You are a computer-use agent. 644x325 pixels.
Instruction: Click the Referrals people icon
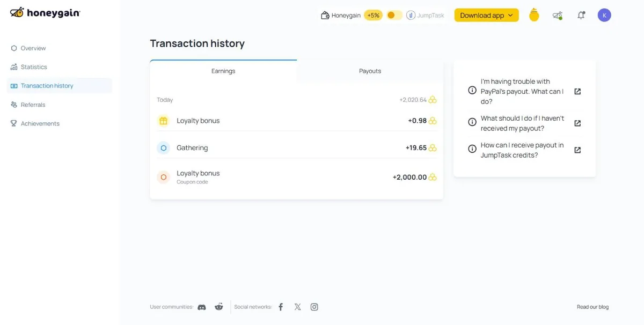click(x=14, y=105)
